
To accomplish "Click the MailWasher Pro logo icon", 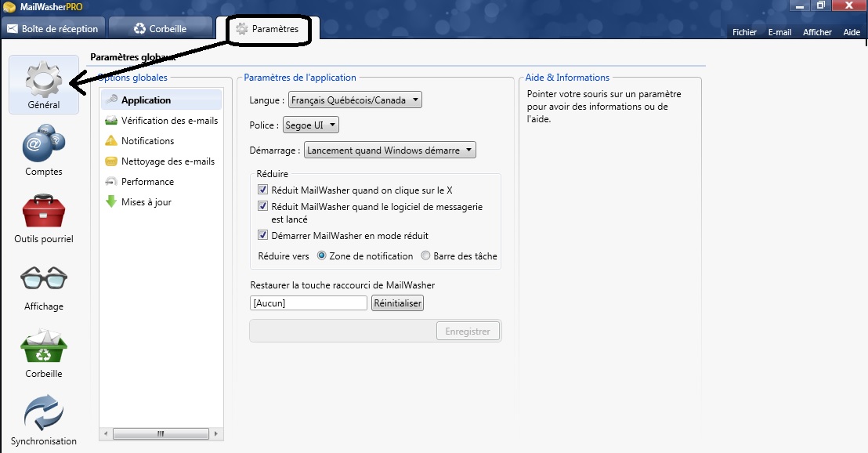I will tap(9, 7).
